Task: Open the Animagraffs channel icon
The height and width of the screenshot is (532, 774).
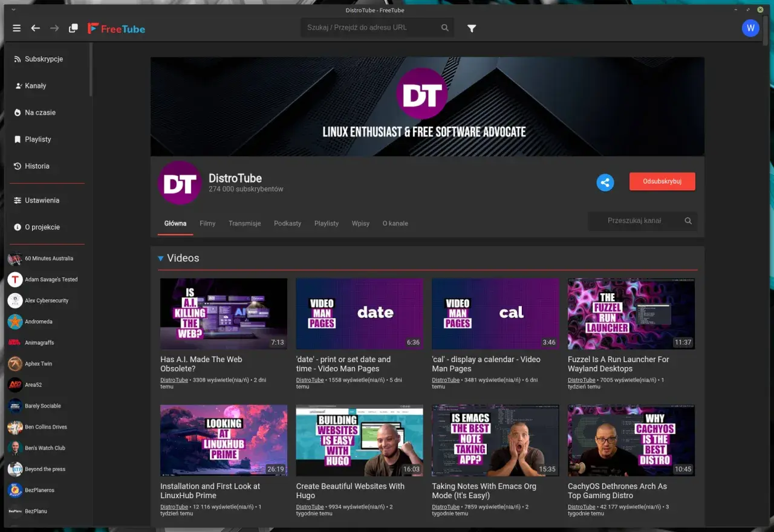Action: [x=15, y=343]
